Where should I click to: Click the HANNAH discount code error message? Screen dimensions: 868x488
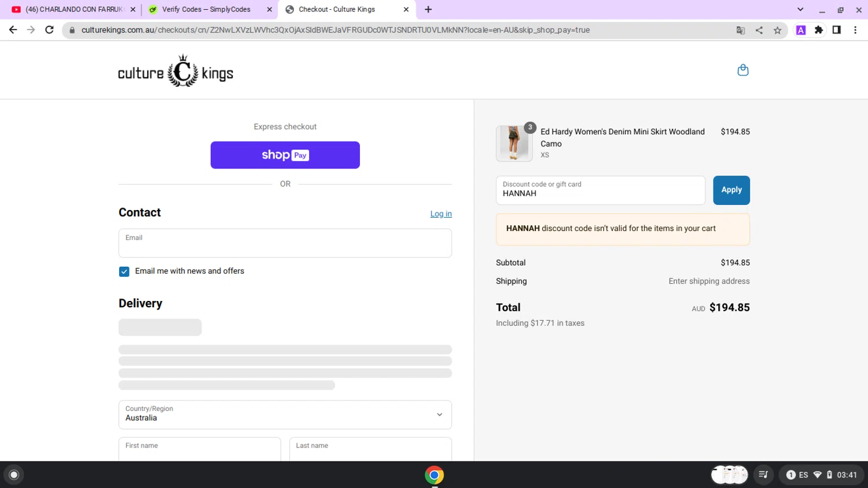tap(623, 229)
